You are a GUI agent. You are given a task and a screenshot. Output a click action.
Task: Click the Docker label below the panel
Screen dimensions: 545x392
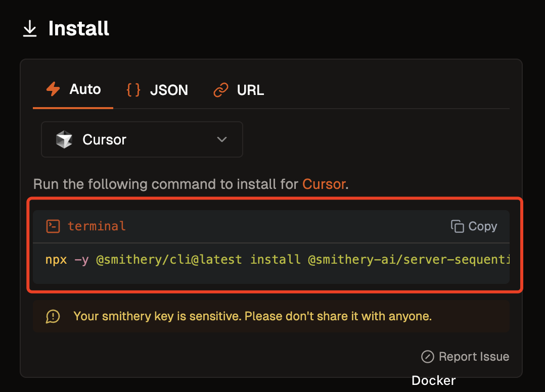point(433,380)
